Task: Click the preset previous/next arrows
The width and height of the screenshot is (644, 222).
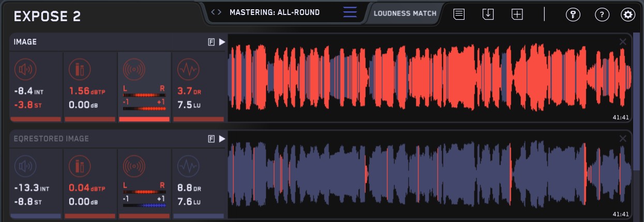Action: [217, 12]
